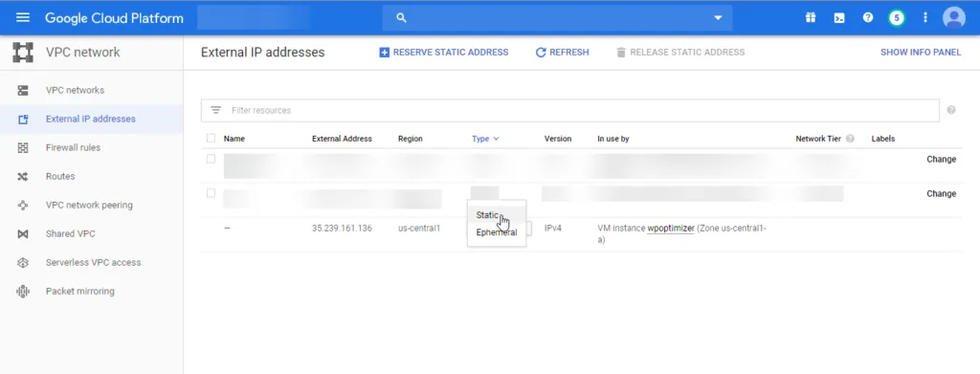Open VPC networks page
The width and height of the screenshot is (980, 374).
(x=75, y=90)
